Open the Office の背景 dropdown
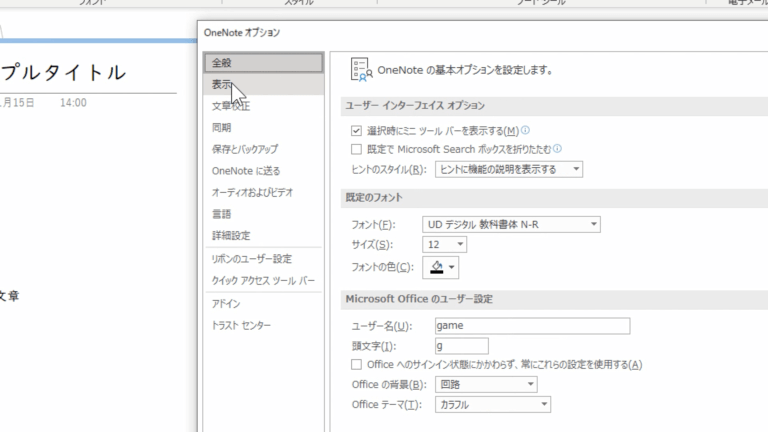The image size is (768, 432). tap(486, 384)
